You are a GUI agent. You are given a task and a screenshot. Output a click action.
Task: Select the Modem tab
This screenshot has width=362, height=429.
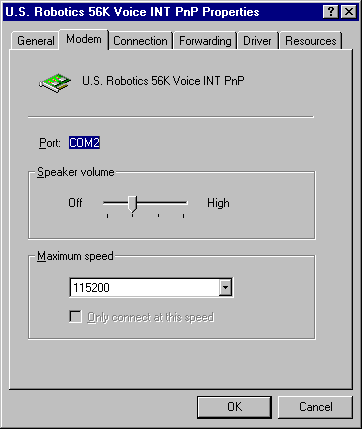(x=84, y=39)
